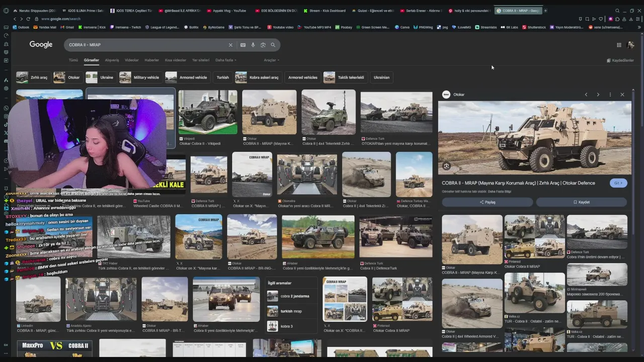This screenshot has height=362, width=644.
Task: Filter by the Zırhlı araç chip
Action: click(x=32, y=77)
